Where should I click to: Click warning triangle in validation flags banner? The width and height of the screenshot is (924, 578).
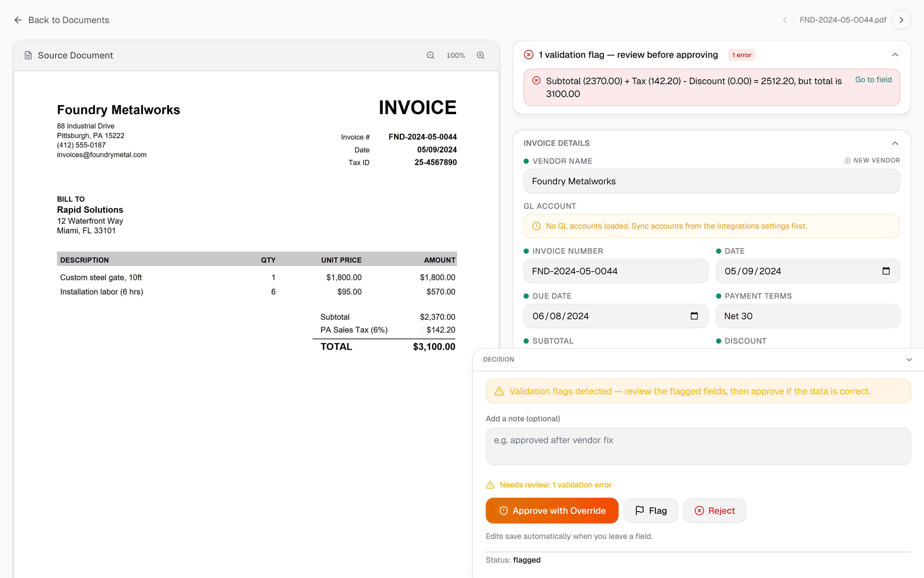[499, 391]
